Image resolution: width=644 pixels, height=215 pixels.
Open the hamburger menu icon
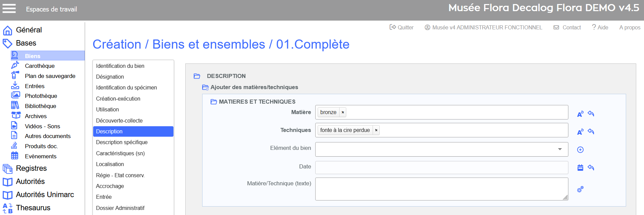[9, 8]
